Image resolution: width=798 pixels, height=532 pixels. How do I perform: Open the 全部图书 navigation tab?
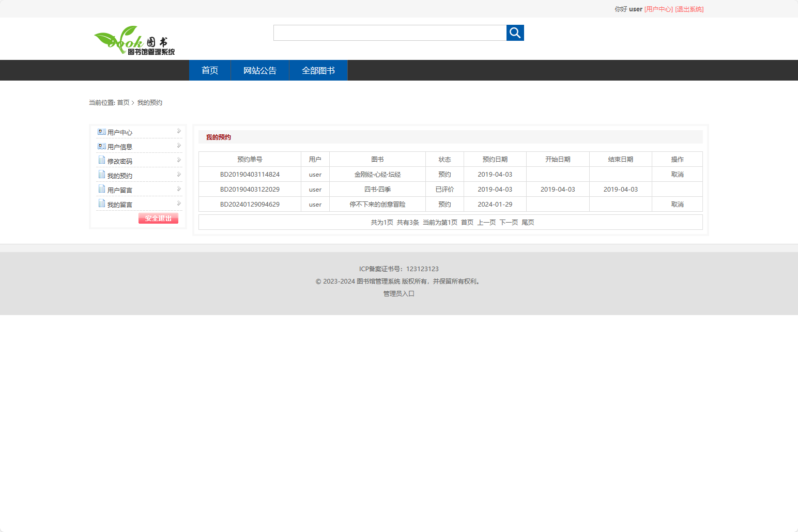click(x=318, y=70)
